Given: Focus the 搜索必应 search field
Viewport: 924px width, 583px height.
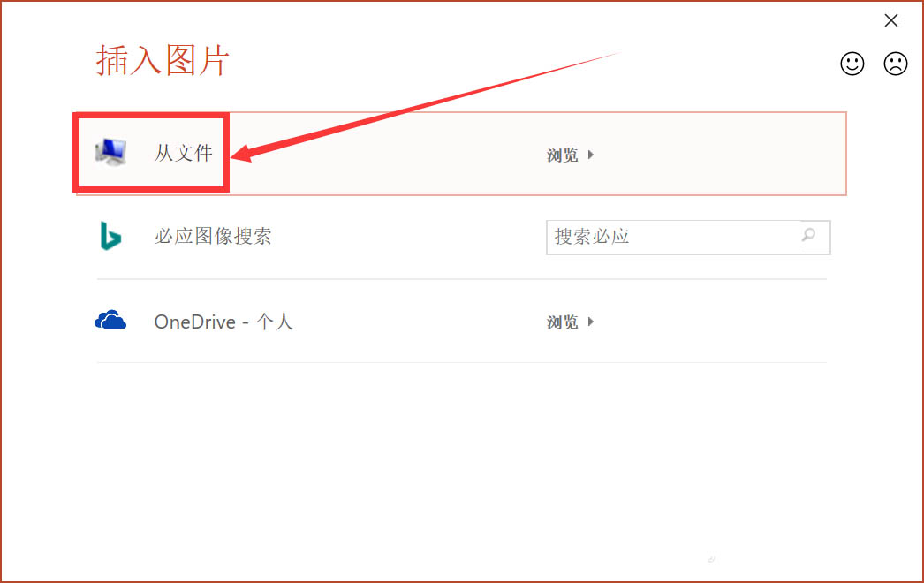Looking at the screenshot, I should [x=673, y=237].
